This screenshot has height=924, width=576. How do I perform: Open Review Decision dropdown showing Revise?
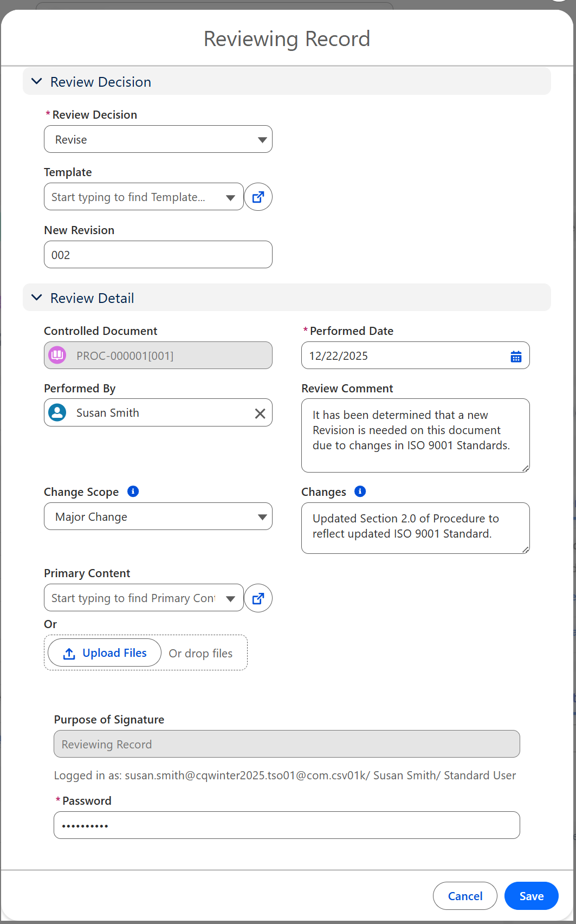point(158,140)
